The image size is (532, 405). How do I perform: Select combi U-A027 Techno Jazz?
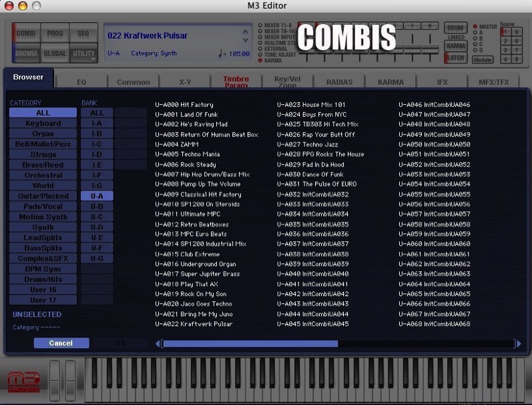point(308,144)
